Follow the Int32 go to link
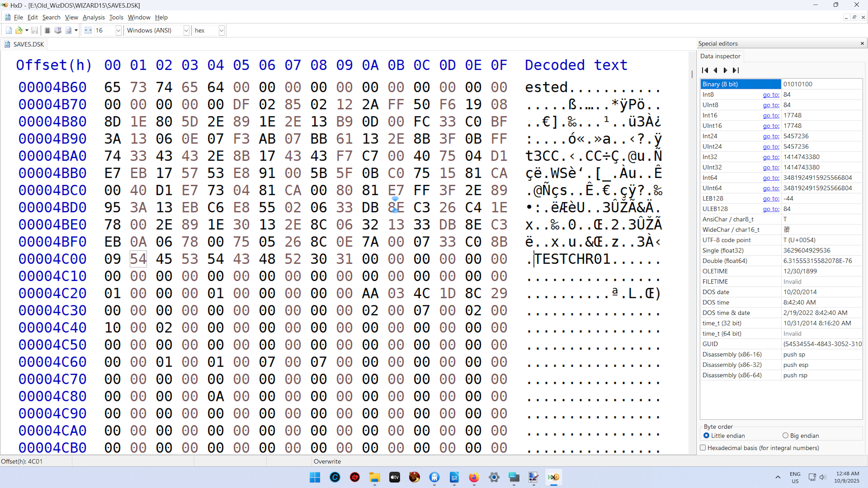The width and height of the screenshot is (868, 488). coord(771,157)
